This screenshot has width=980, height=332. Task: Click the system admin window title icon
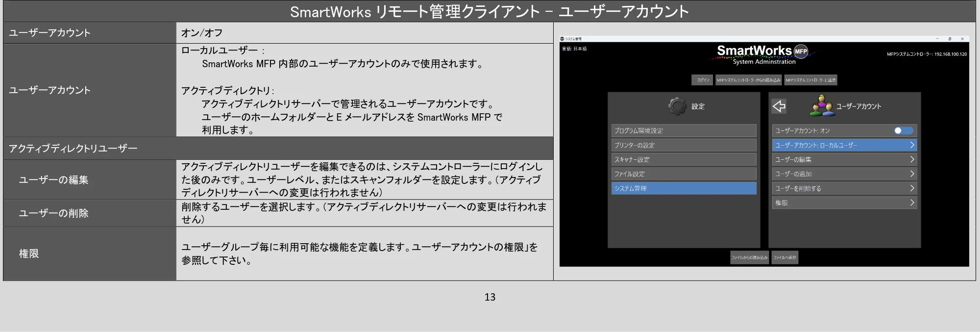point(563,39)
